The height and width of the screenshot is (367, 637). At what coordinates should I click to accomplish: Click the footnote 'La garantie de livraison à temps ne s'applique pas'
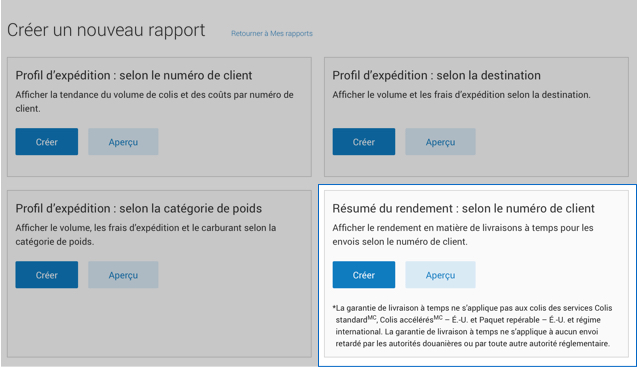(472, 326)
